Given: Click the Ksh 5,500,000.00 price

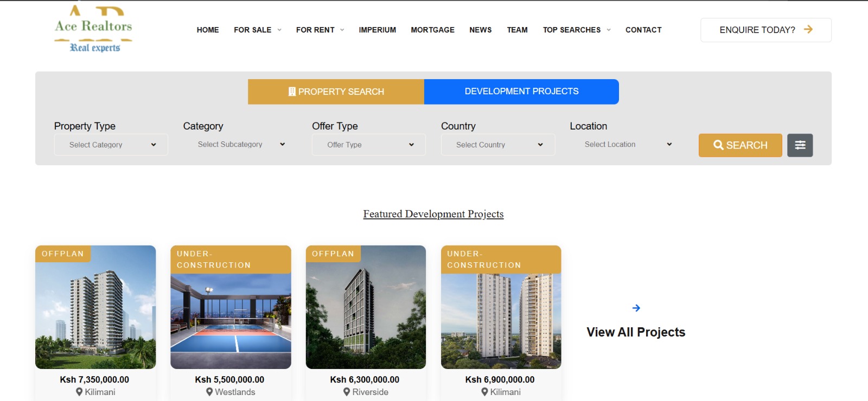Looking at the screenshot, I should tap(229, 379).
